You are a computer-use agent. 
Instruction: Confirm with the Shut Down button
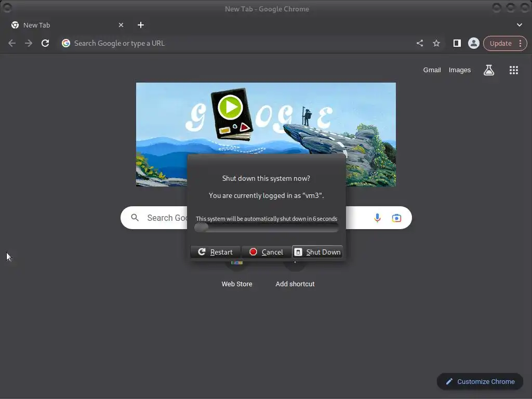coord(317,252)
